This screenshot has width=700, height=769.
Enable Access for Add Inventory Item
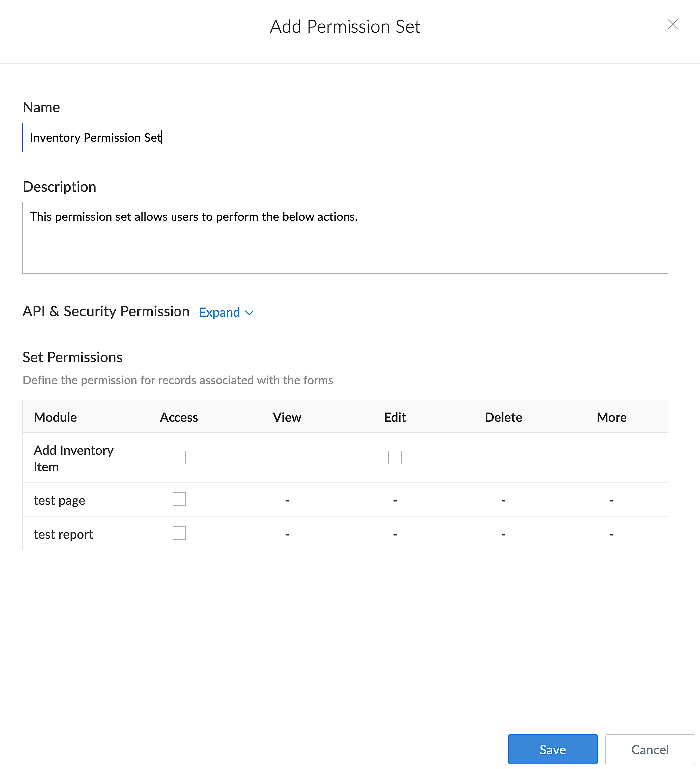point(179,457)
